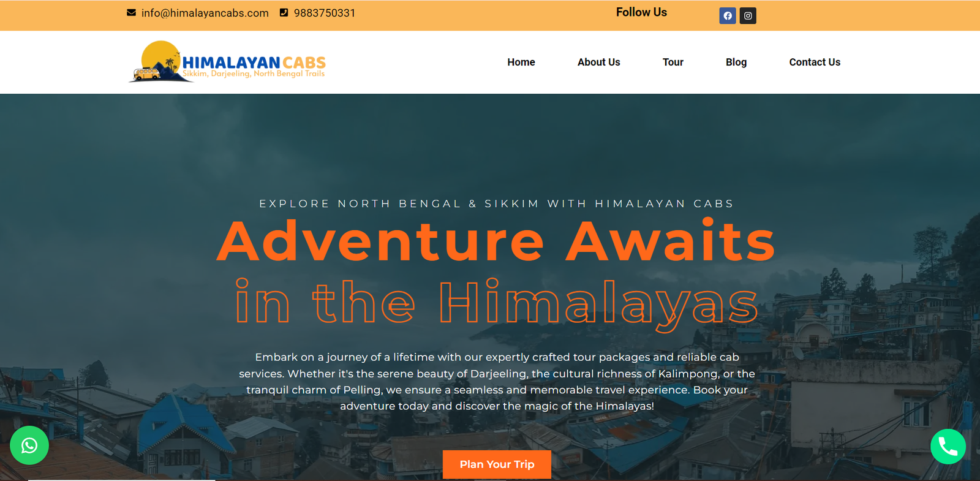The image size is (980, 481).
Task: Click the 'Explore North Bengal & Sikkim' subtitle
Action: click(x=496, y=203)
